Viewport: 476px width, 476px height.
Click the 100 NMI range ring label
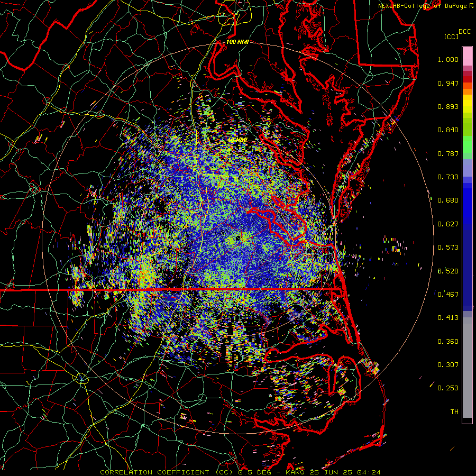point(237,42)
